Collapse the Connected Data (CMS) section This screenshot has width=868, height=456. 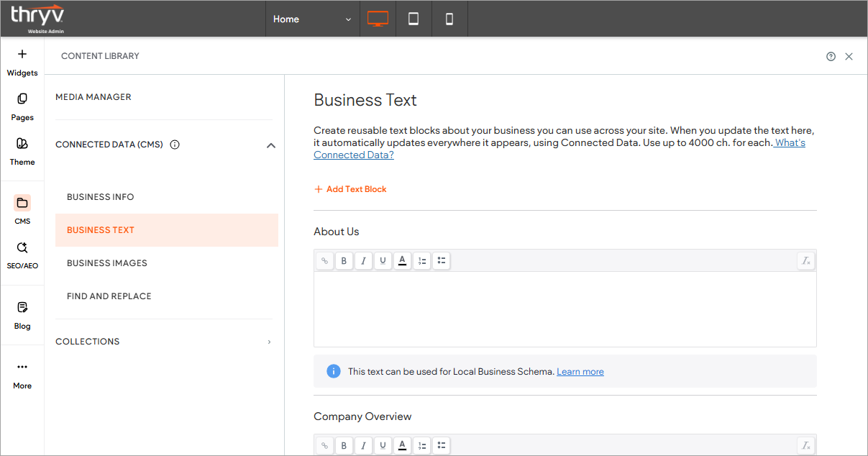(270, 145)
